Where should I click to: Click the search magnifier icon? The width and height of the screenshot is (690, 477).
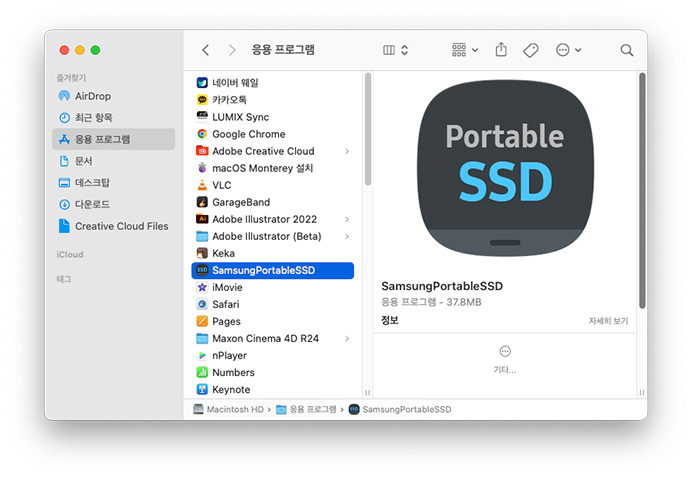pos(627,50)
